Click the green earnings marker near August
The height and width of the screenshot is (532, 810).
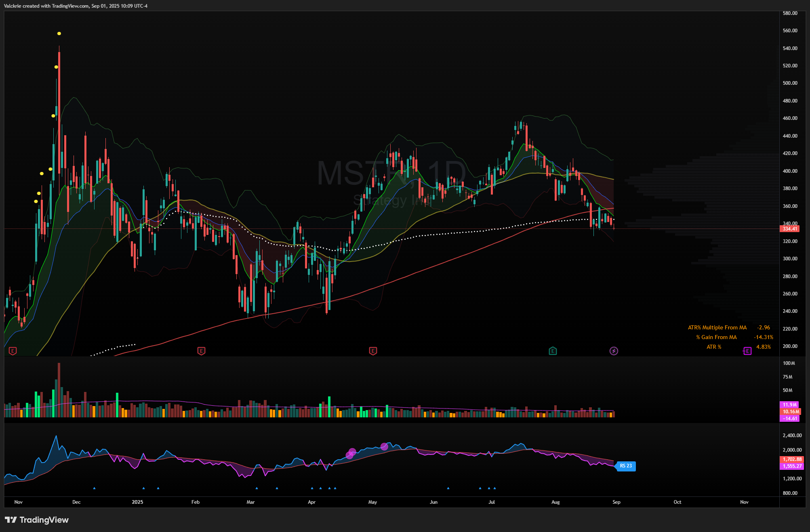(553, 351)
